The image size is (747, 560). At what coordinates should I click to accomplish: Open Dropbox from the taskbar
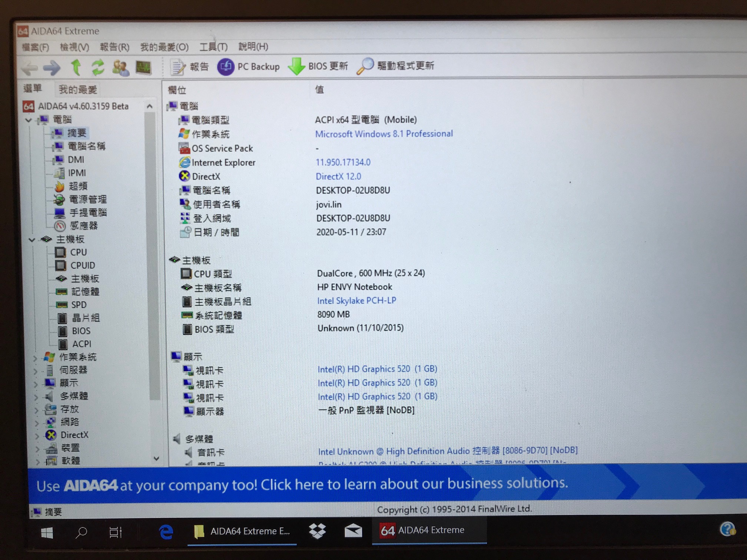click(x=318, y=531)
